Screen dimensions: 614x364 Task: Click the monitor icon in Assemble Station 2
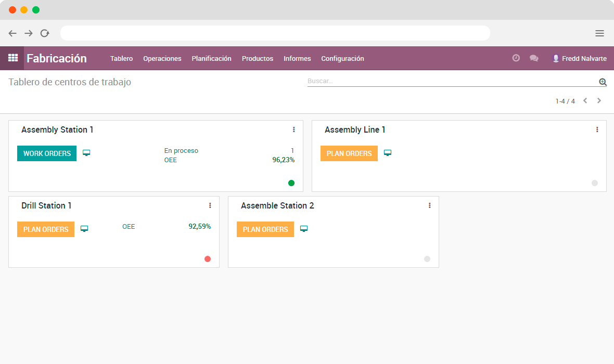[304, 229]
